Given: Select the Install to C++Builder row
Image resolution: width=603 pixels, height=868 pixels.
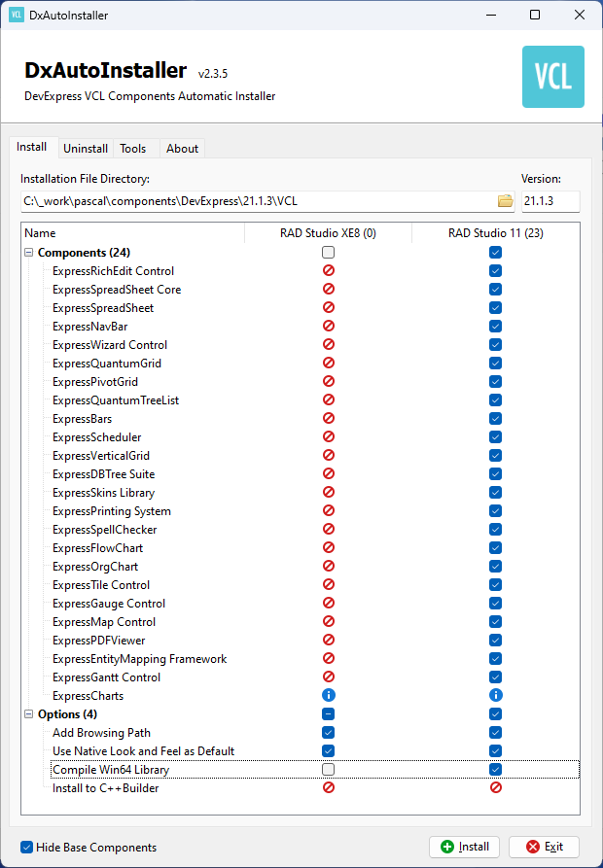Looking at the screenshot, I should pos(301,787).
